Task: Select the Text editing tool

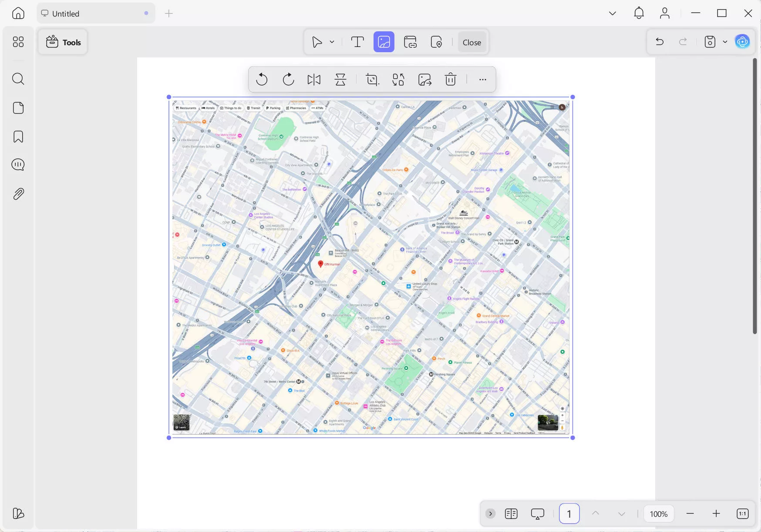Action: tap(357, 42)
